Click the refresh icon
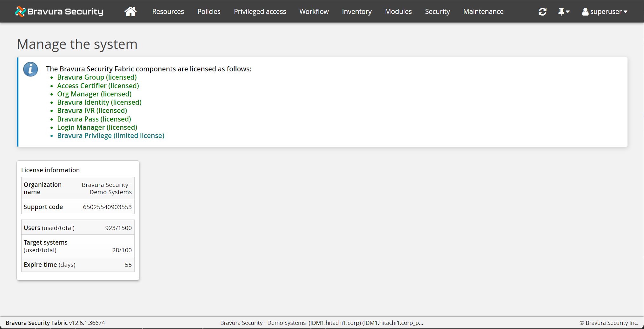 pos(542,11)
